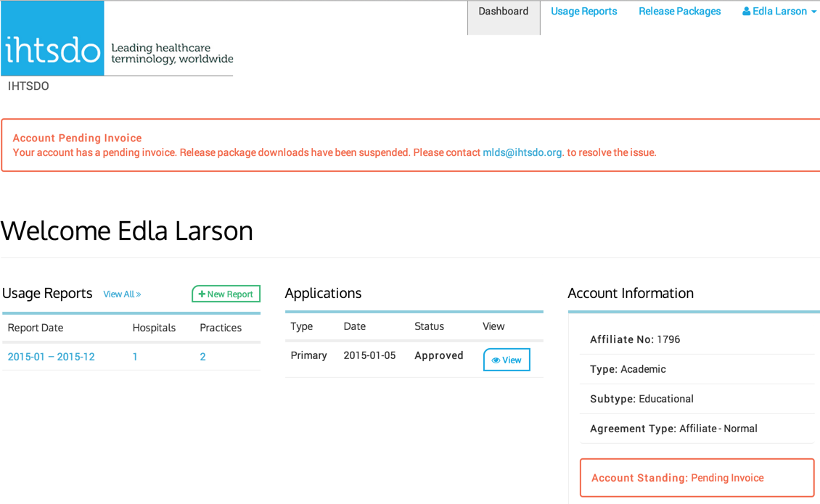820x504 pixels.
Task: Click the Welcome Edla Larson heading
Action: pos(127,231)
